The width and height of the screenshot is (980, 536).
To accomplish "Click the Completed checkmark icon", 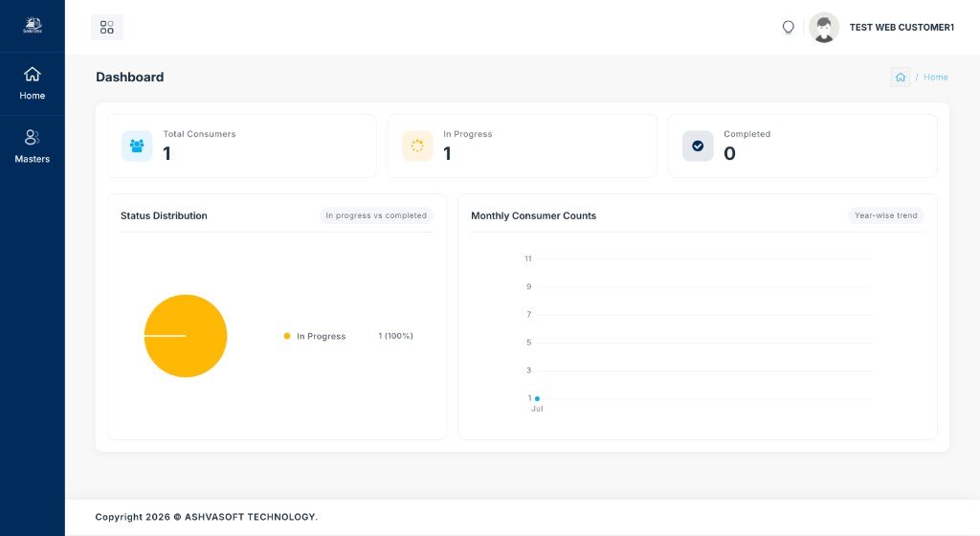I will point(698,145).
